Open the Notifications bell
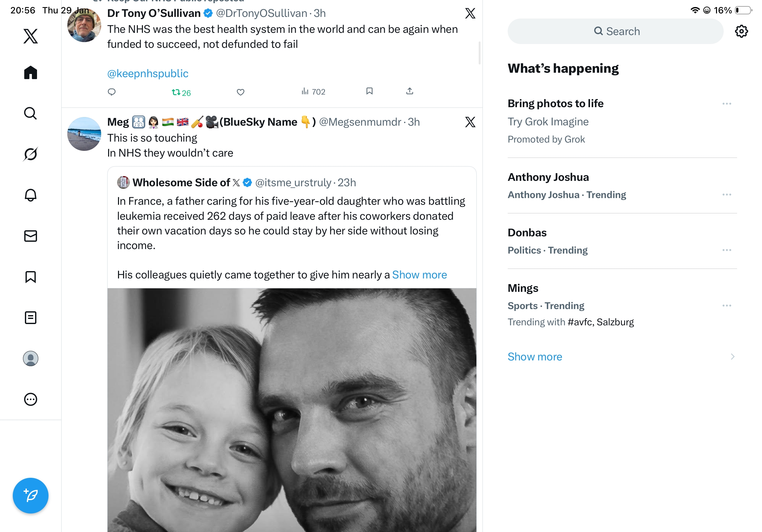 pyautogui.click(x=31, y=195)
